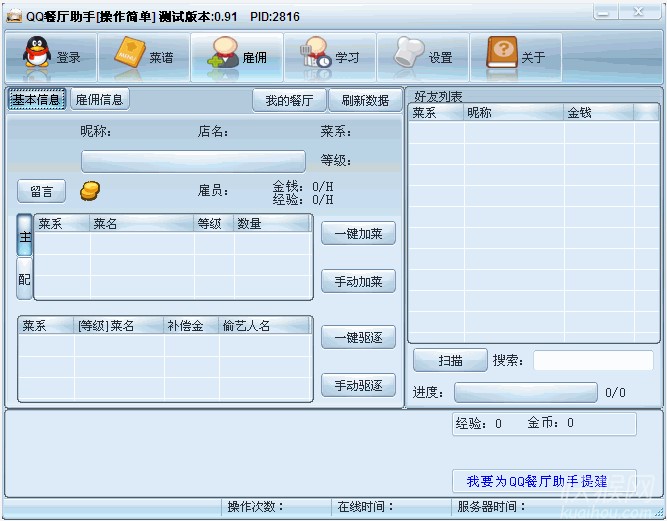Click the experience progress bar under 昵称
The height and width of the screenshot is (521, 667).
pos(194,161)
